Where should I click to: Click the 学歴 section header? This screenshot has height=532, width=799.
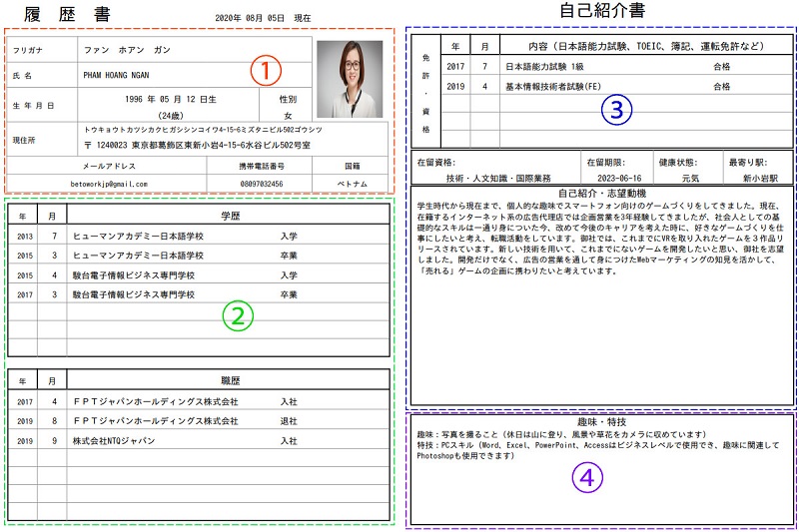click(229, 216)
